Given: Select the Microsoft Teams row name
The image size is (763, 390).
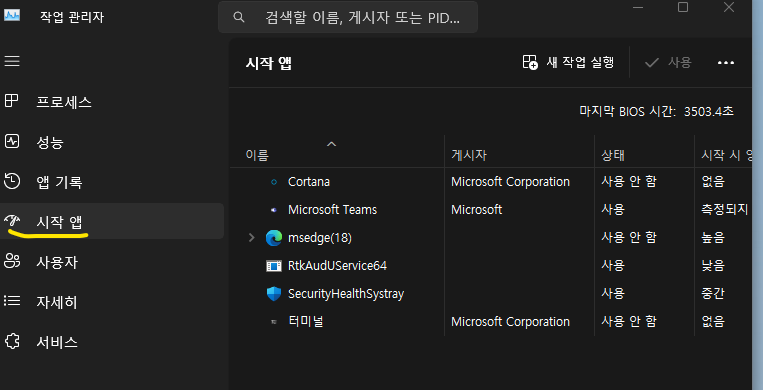Looking at the screenshot, I should point(332,210).
